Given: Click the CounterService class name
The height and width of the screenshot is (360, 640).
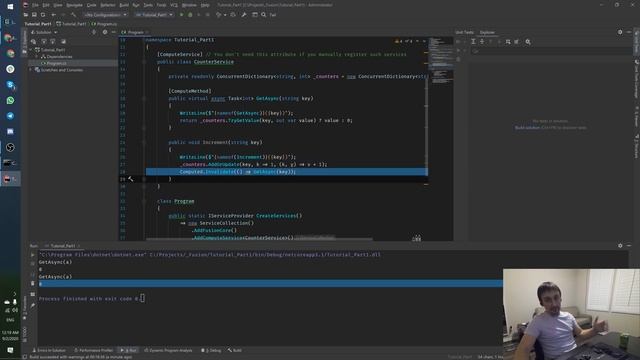Looking at the screenshot, I should (214, 62).
